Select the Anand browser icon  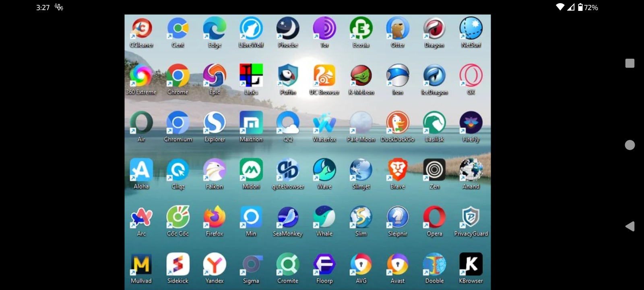[x=471, y=170]
